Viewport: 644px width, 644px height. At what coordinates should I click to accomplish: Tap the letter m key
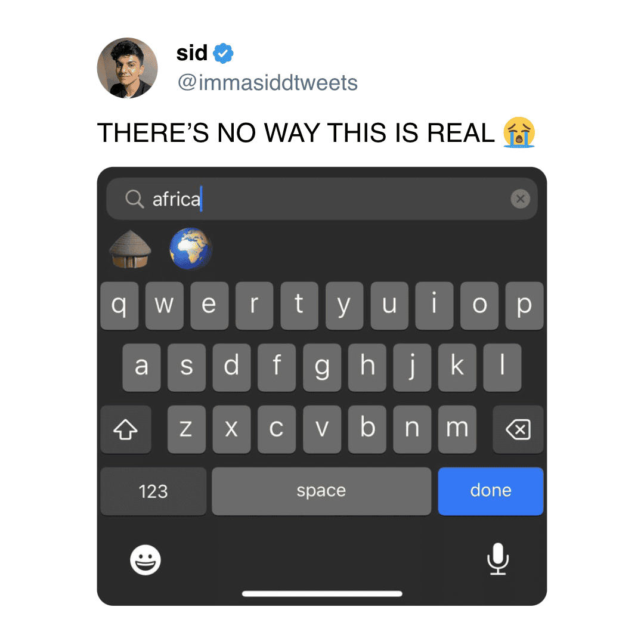click(457, 429)
